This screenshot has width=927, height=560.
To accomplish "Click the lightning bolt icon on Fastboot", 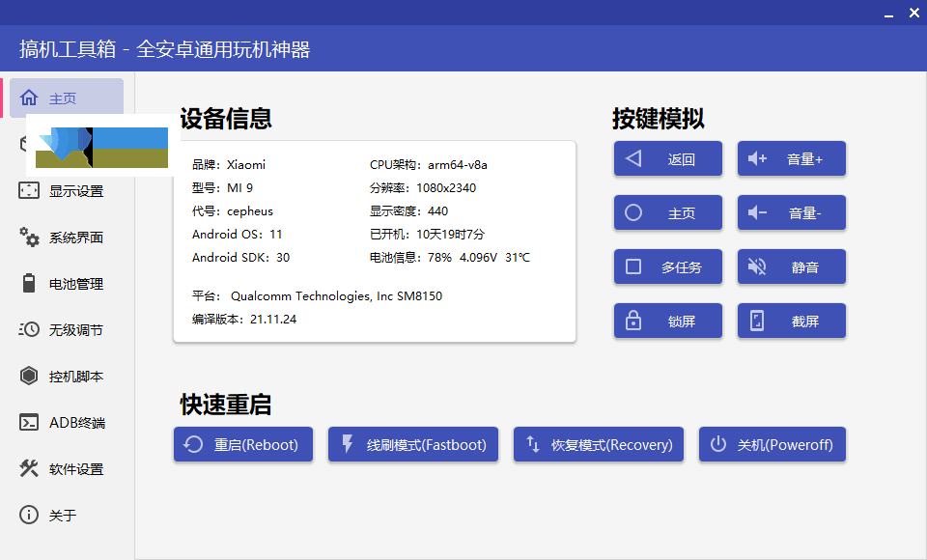I will (x=348, y=444).
